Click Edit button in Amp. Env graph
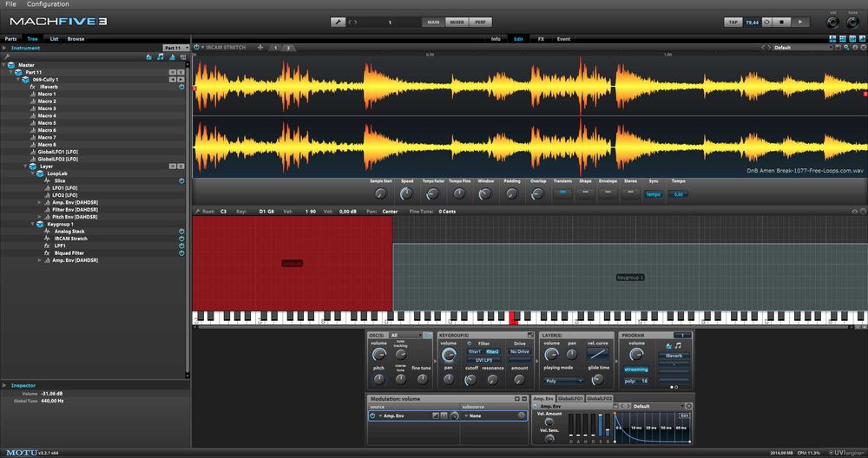 tap(684, 415)
